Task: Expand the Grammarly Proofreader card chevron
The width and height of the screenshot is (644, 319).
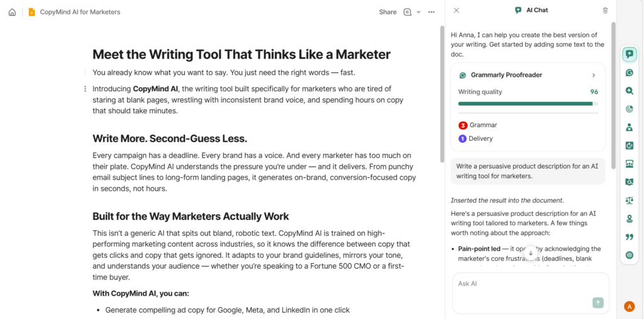Action: pos(593,75)
